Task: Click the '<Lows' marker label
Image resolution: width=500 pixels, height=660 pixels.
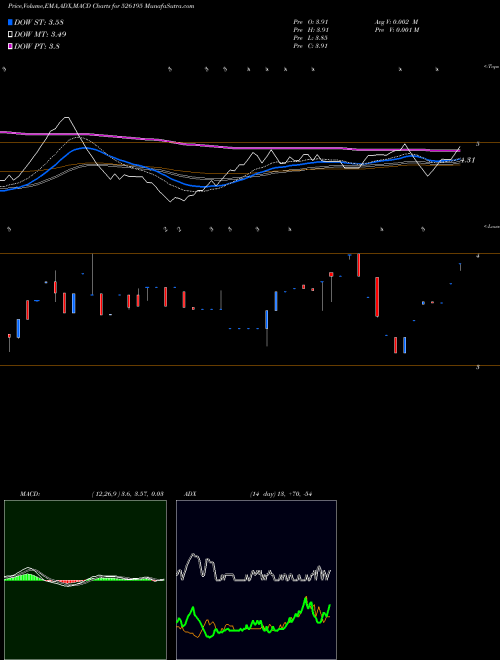Action: [492, 226]
